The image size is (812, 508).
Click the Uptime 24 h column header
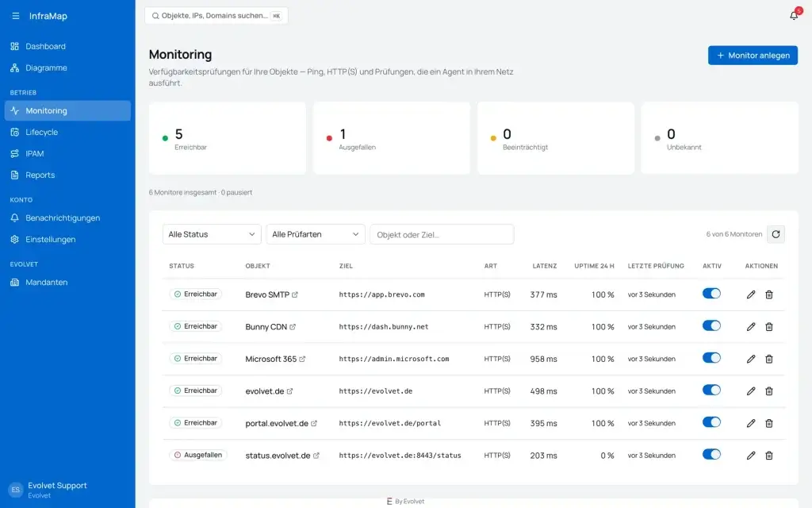tap(594, 266)
